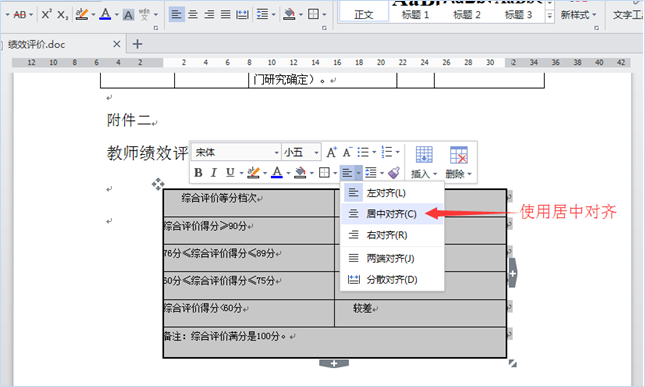Image resolution: width=645 pixels, height=387 pixels.
Task: Open the 插入 table insert icon
Action: (x=424, y=162)
